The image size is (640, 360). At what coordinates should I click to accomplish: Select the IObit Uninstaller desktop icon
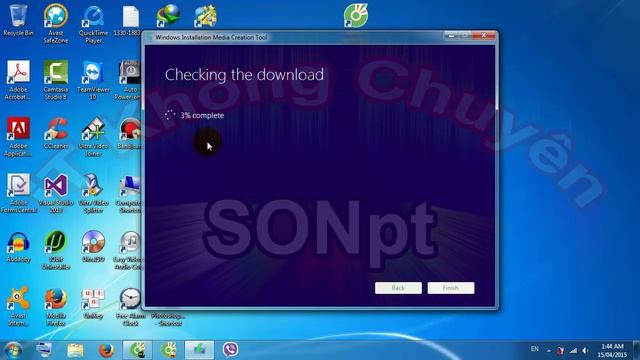[56, 250]
